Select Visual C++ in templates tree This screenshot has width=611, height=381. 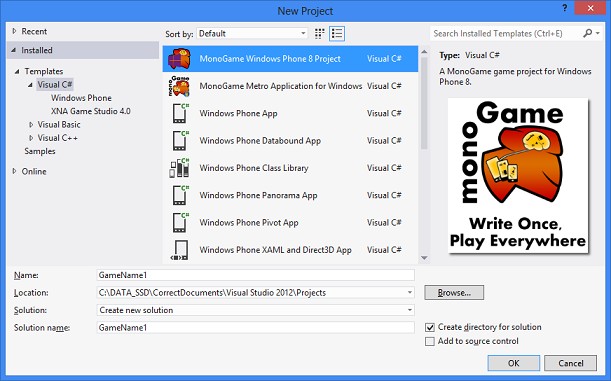click(57, 138)
